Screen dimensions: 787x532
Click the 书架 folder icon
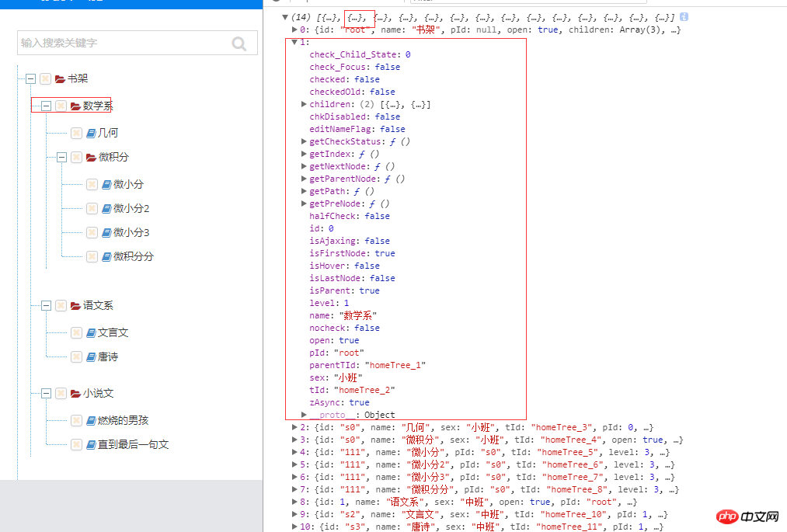61,78
